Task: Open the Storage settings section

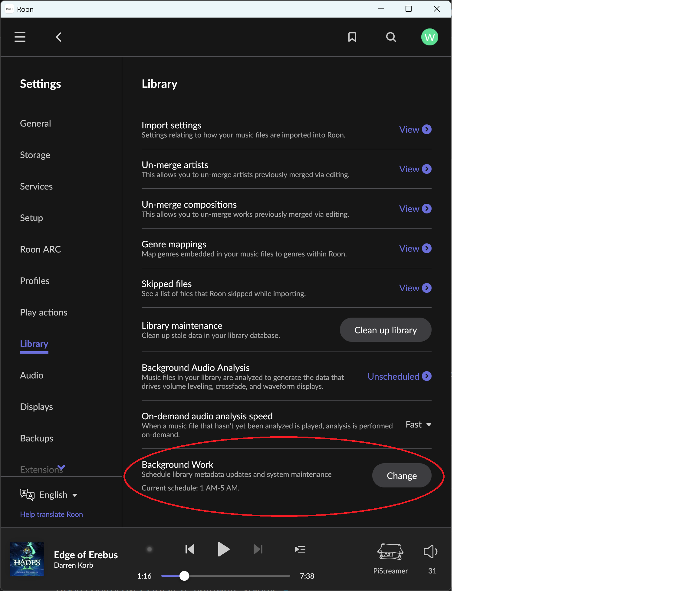Action: 35,155
